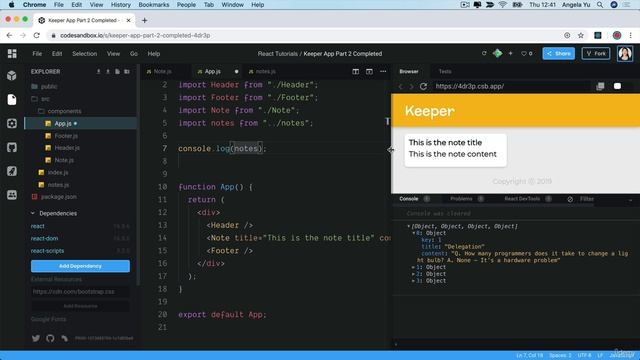The image size is (640, 360).
Task: Click the new file icon in Explorer header
Action: pos(118,71)
